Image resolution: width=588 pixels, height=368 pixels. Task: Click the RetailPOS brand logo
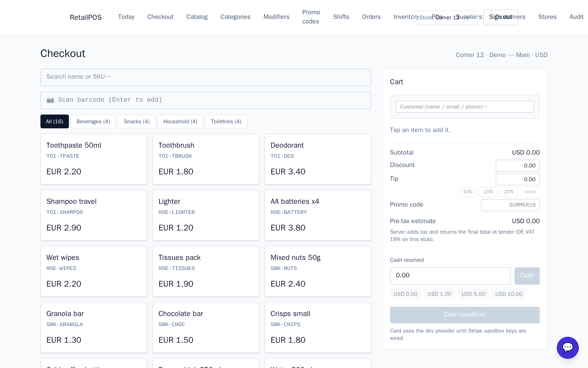pos(85,17)
